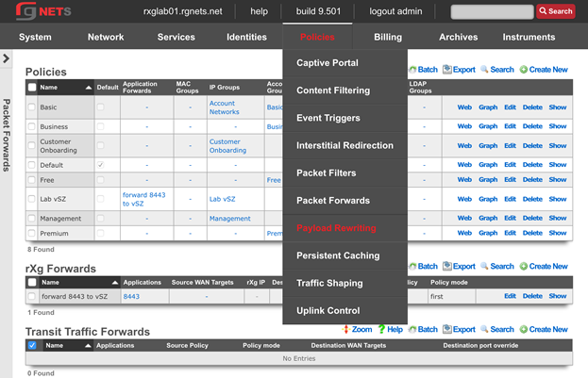
Task: Sort Policies table by Name arrow
Action: pyautogui.click(x=89, y=88)
